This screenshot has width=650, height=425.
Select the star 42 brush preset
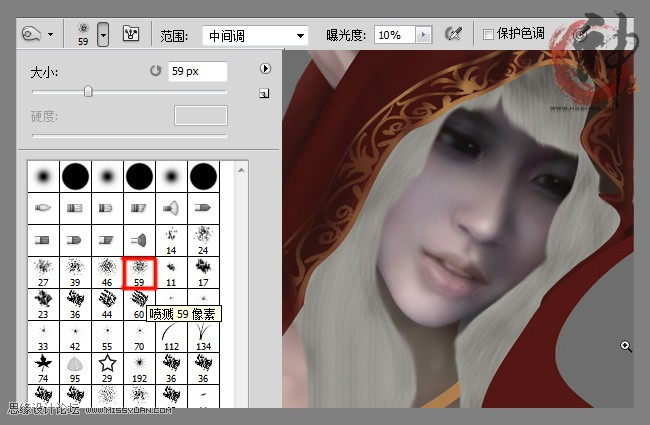coord(75,336)
